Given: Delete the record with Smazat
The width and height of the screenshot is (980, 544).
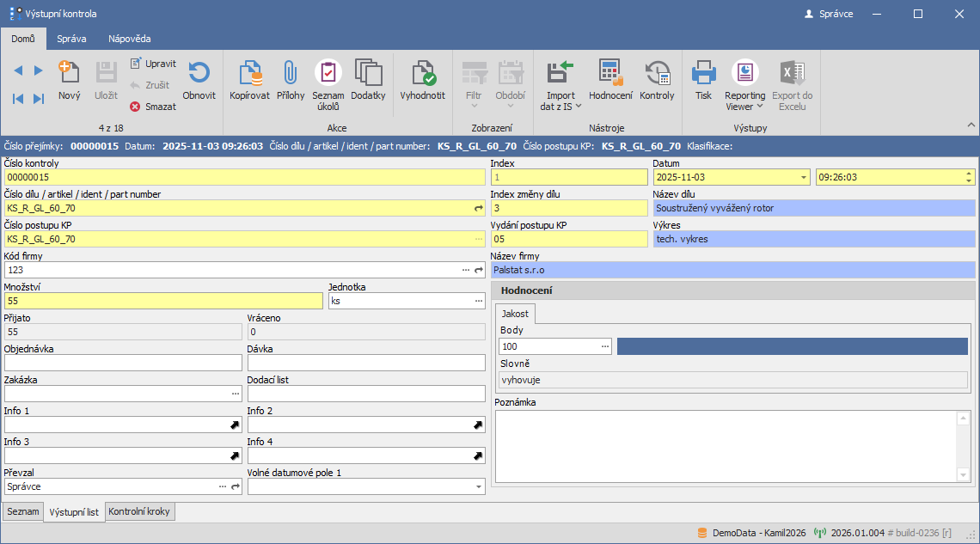Looking at the screenshot, I should (x=153, y=107).
